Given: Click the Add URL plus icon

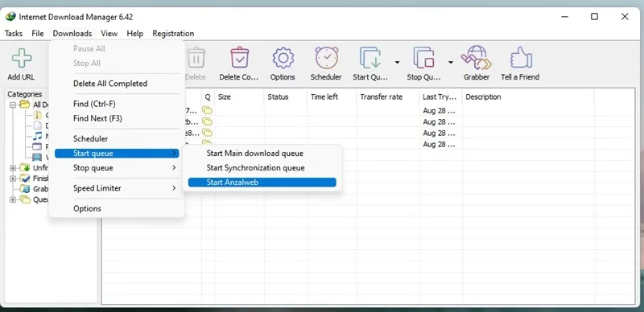Looking at the screenshot, I should (22, 58).
